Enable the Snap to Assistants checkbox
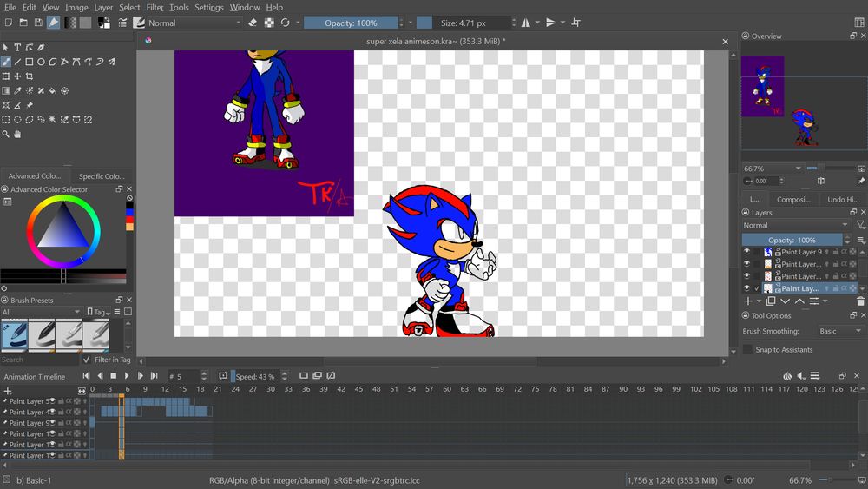This screenshot has width=868, height=489. tap(747, 349)
